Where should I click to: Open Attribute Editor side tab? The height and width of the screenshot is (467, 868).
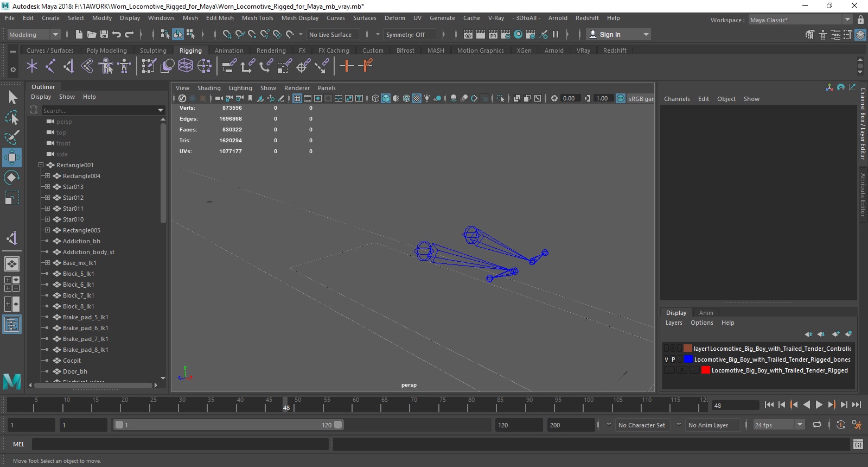[863, 194]
